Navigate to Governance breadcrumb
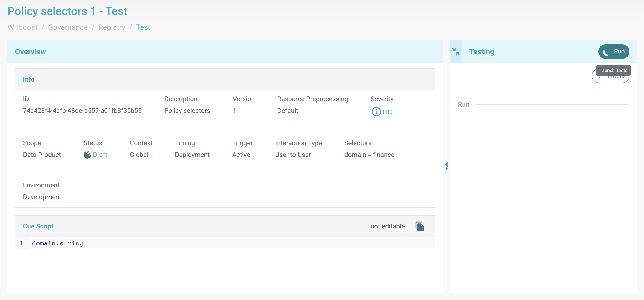The height and width of the screenshot is (300, 644). (x=68, y=27)
